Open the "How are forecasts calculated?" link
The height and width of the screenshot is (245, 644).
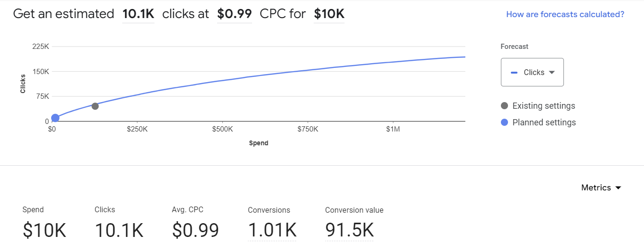point(565,14)
